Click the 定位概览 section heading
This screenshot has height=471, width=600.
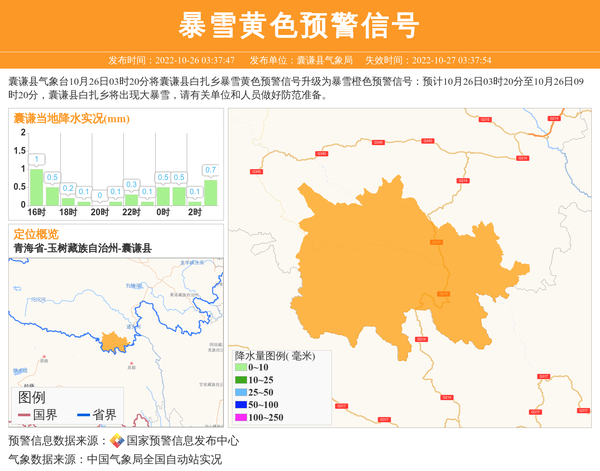(x=35, y=233)
